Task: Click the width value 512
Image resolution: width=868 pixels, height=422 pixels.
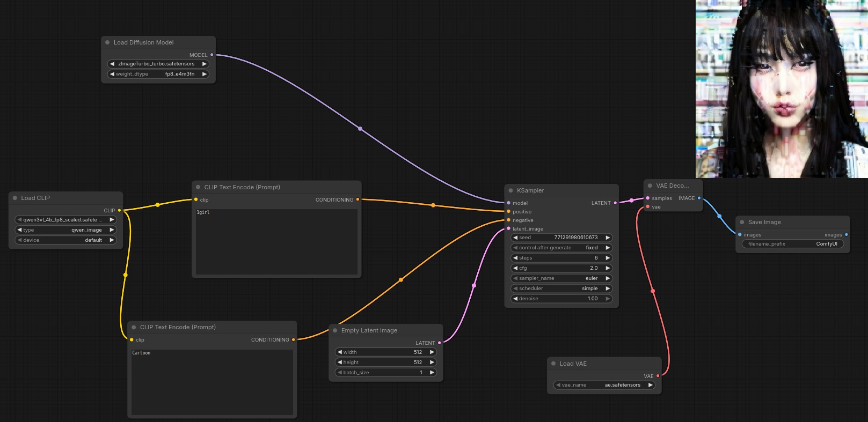Action: pyautogui.click(x=418, y=352)
